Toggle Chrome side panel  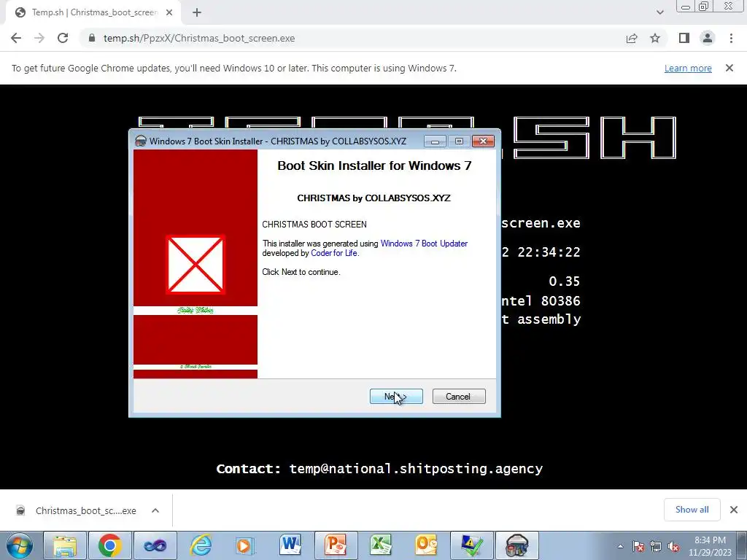click(x=684, y=38)
